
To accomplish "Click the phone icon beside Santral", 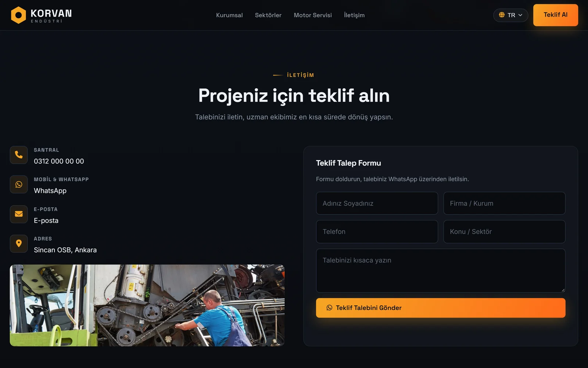I will [19, 155].
